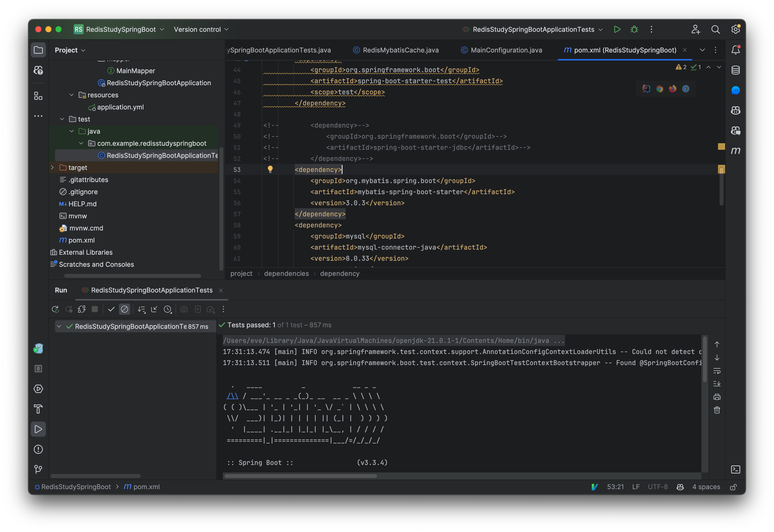This screenshot has height=532, width=774.
Task: Open the Project tool window folder icon
Action: [38, 50]
